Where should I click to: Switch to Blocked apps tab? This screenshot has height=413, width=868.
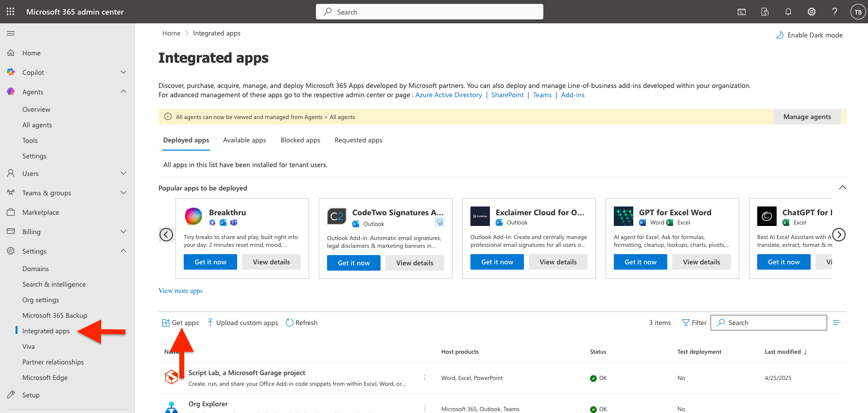[x=300, y=140]
